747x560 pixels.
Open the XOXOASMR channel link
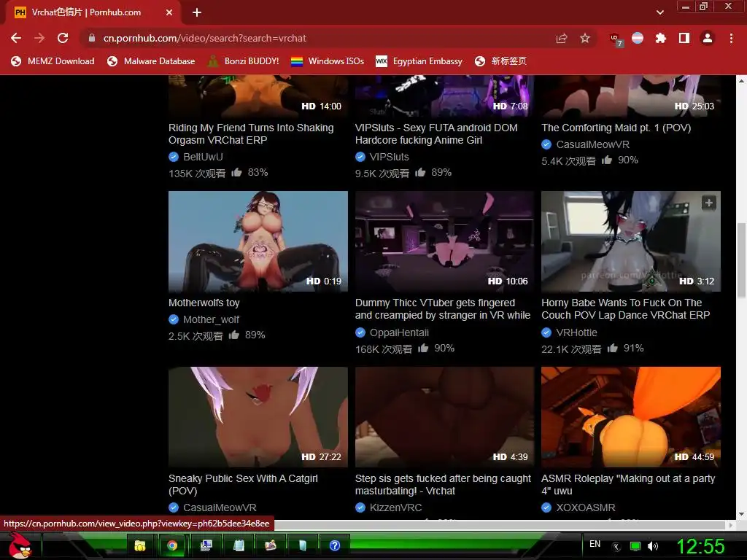click(586, 507)
